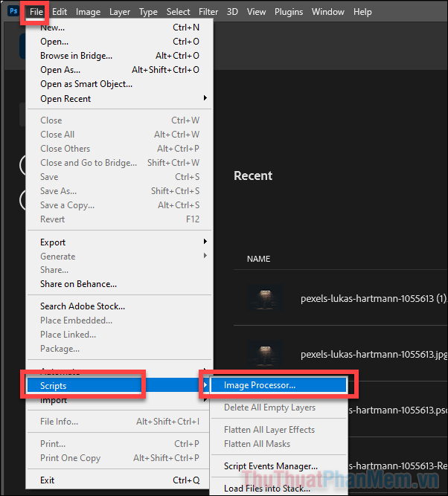448x496 pixels.
Task: Expand the Generate submenu
Action: (x=120, y=257)
